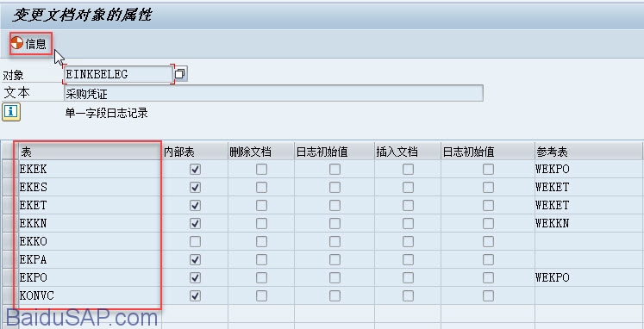Image resolution: width=644 pixels, height=329 pixels.
Task: Select the KONVC table name cell
Action: [x=90, y=295]
